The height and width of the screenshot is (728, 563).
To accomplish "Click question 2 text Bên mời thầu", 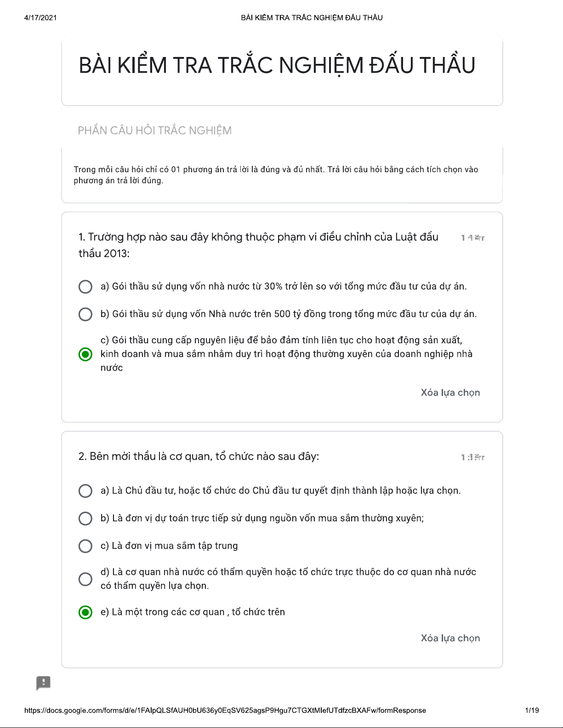I will click(x=199, y=457).
